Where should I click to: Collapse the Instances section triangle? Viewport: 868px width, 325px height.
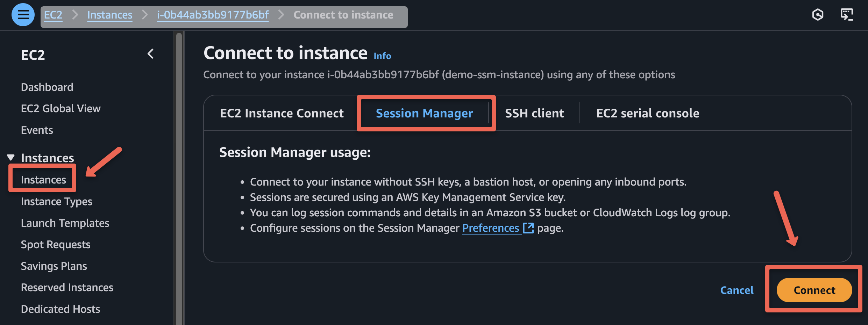pos(10,157)
